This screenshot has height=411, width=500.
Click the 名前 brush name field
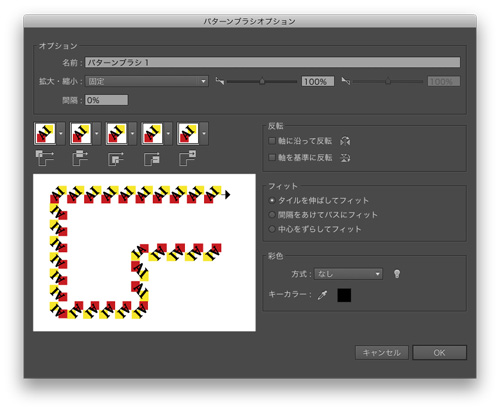coord(273,62)
